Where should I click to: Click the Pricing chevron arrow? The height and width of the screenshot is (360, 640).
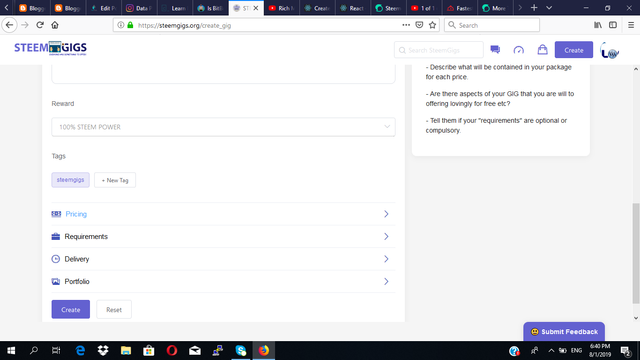pos(386,214)
